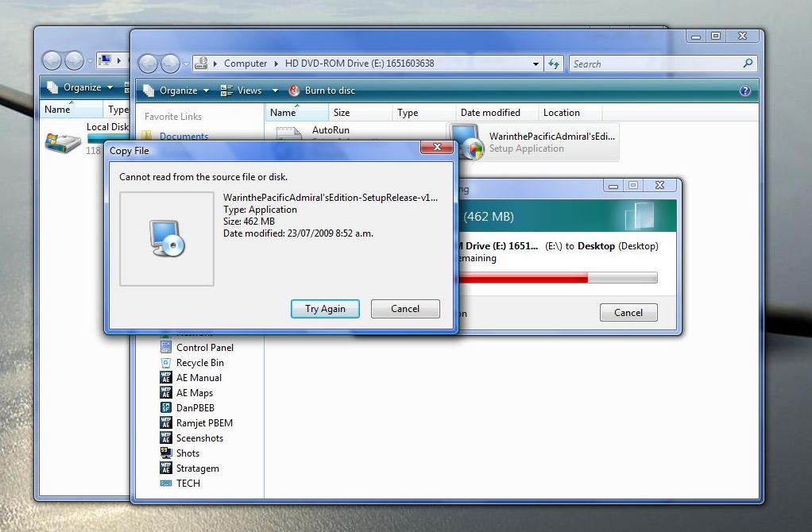
Task: Click the AE Maps icon
Action: pyautogui.click(x=166, y=392)
